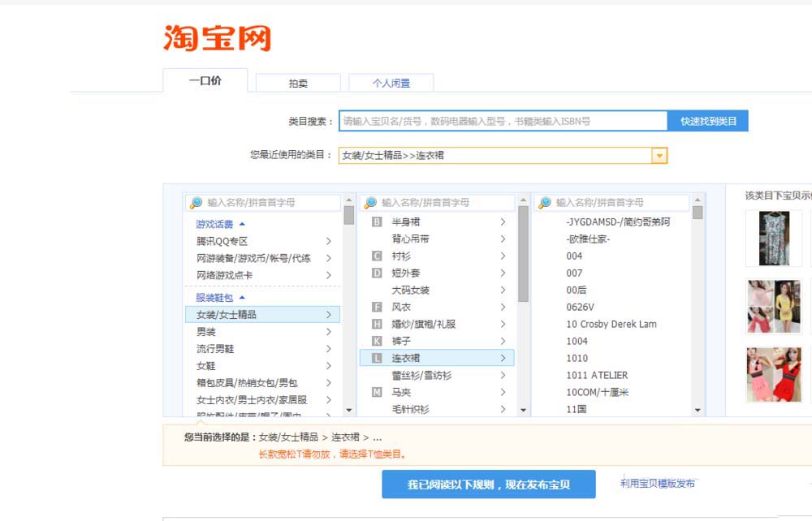Collapse the 游戏话费 group arrow
The width and height of the screenshot is (812, 521).
[242, 224]
